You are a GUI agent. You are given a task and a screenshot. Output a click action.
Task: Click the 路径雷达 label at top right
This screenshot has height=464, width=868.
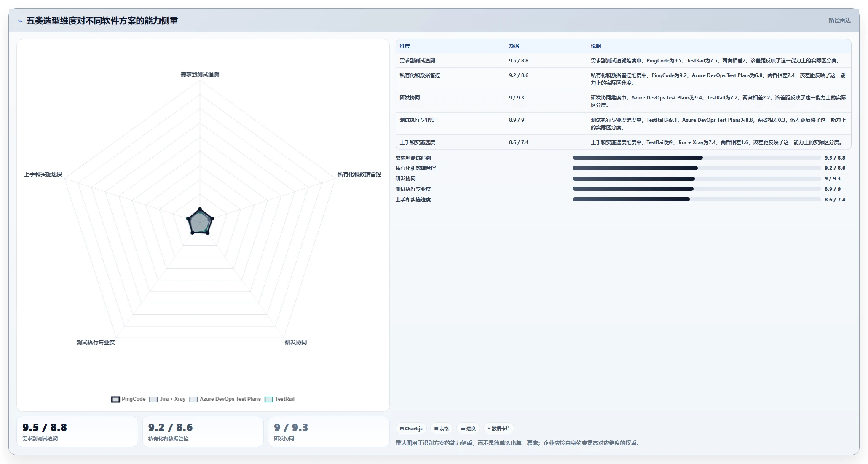839,20
